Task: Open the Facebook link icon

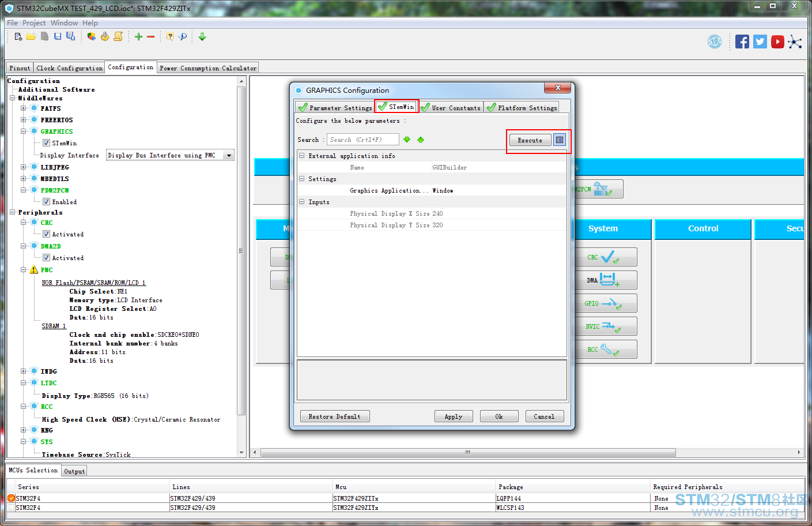Action: 742,42
